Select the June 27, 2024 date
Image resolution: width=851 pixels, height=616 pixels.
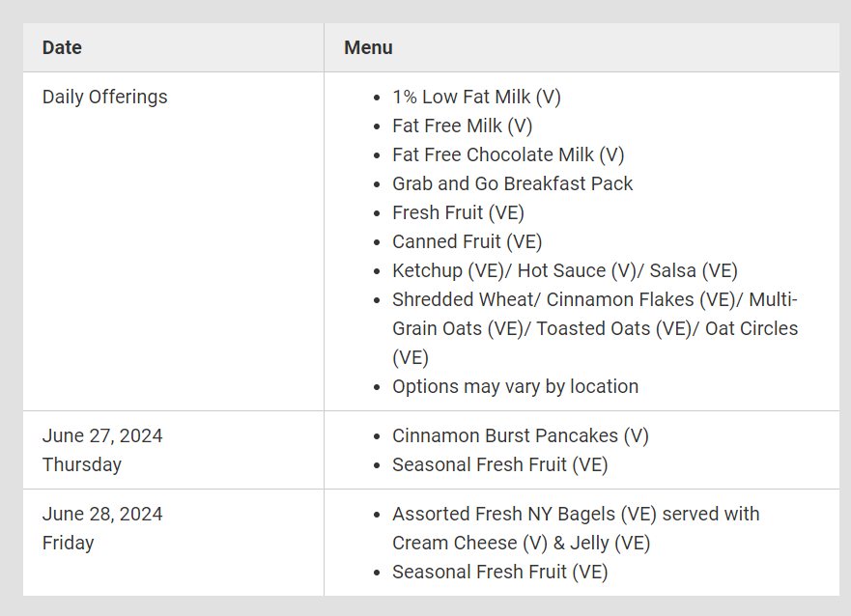coord(102,436)
